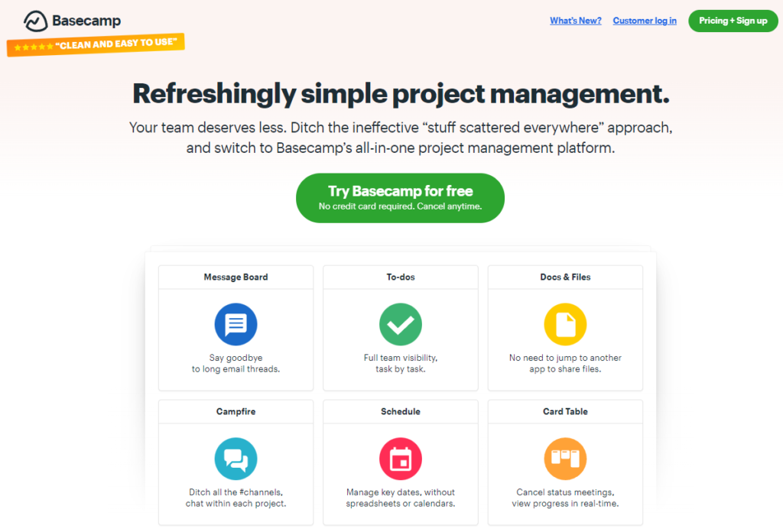Select the Card Table card header

[x=565, y=411]
